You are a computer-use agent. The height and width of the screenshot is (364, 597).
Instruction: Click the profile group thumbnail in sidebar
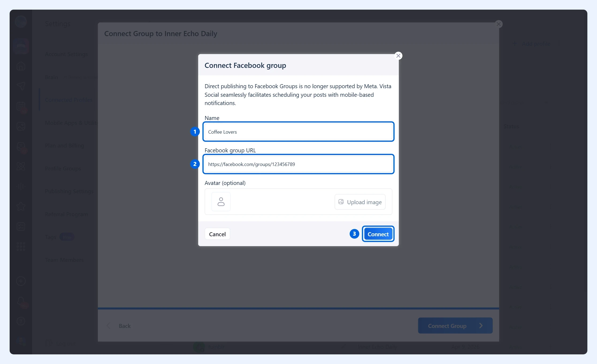21,46
